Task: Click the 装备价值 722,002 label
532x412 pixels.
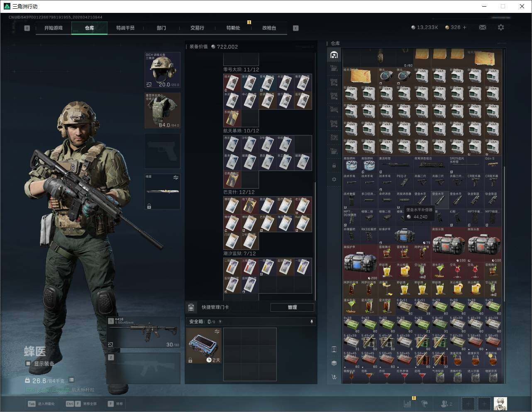Action: click(x=214, y=47)
